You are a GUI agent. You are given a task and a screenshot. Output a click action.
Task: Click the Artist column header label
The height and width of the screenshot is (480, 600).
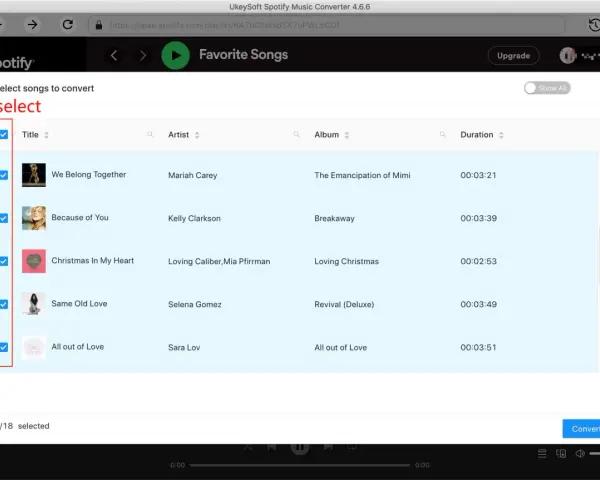point(179,135)
